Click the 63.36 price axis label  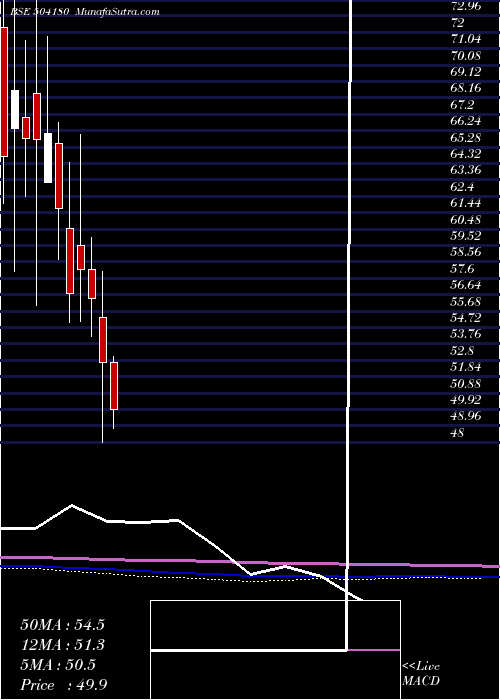(466, 171)
